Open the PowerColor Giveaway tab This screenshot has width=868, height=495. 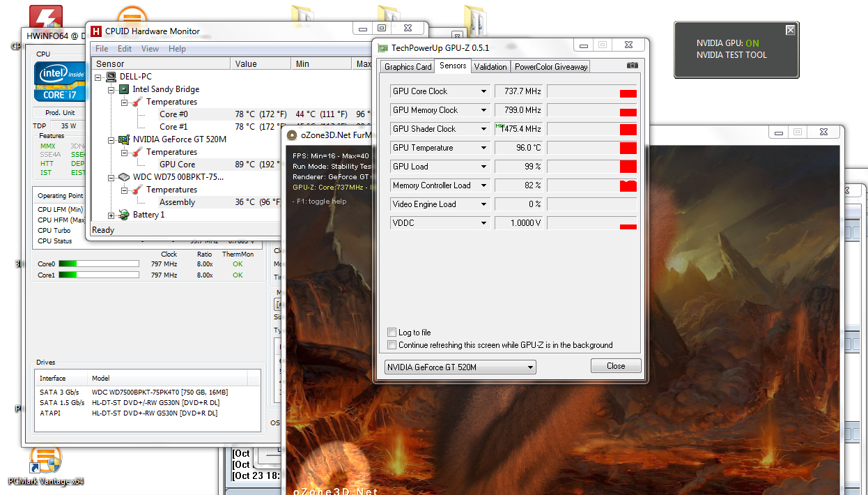(551, 67)
